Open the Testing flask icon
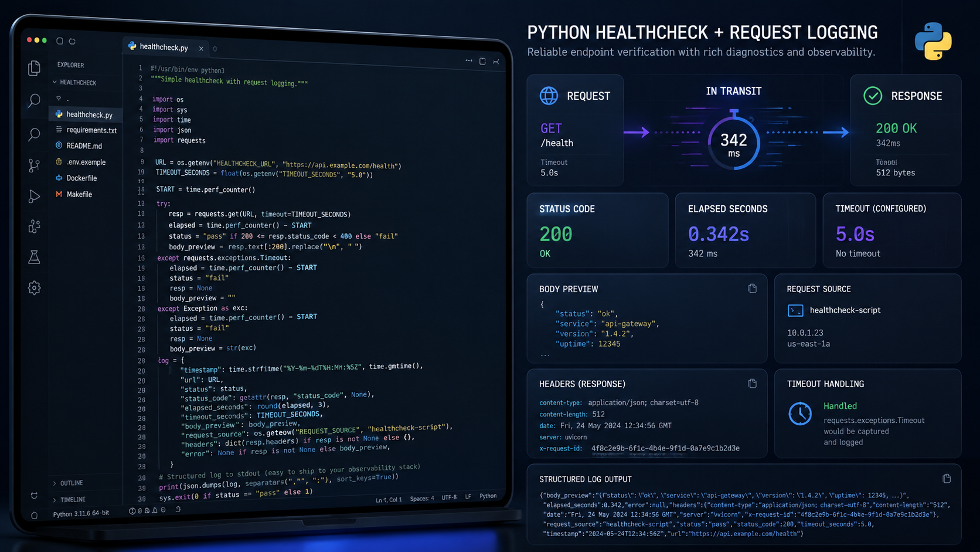Screen dimensions: 980x552 click(x=34, y=257)
